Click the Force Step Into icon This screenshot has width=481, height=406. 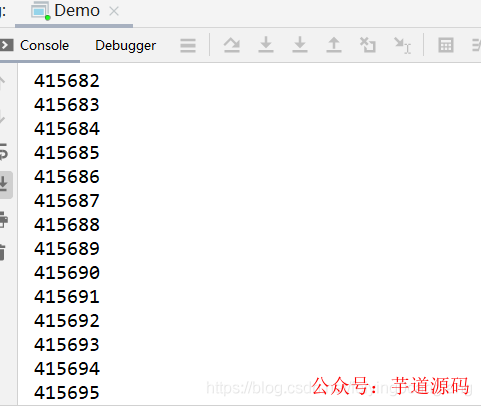pyautogui.click(x=300, y=45)
